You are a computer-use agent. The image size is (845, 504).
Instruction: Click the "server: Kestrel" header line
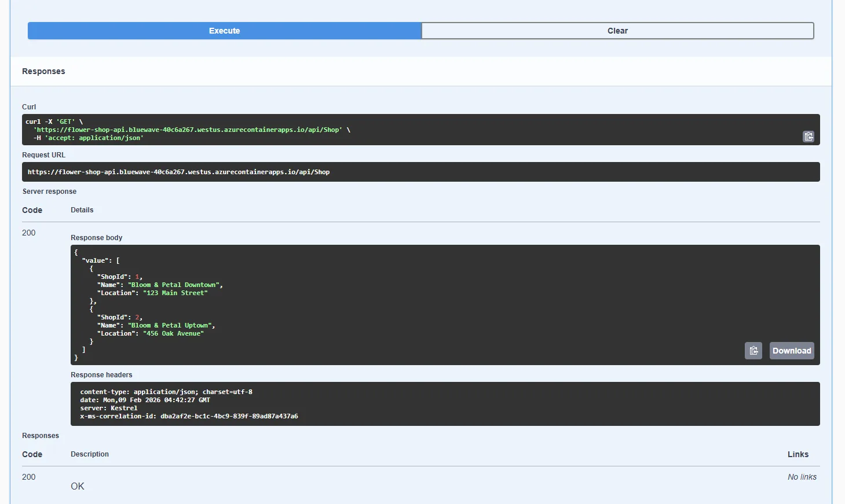click(x=109, y=408)
